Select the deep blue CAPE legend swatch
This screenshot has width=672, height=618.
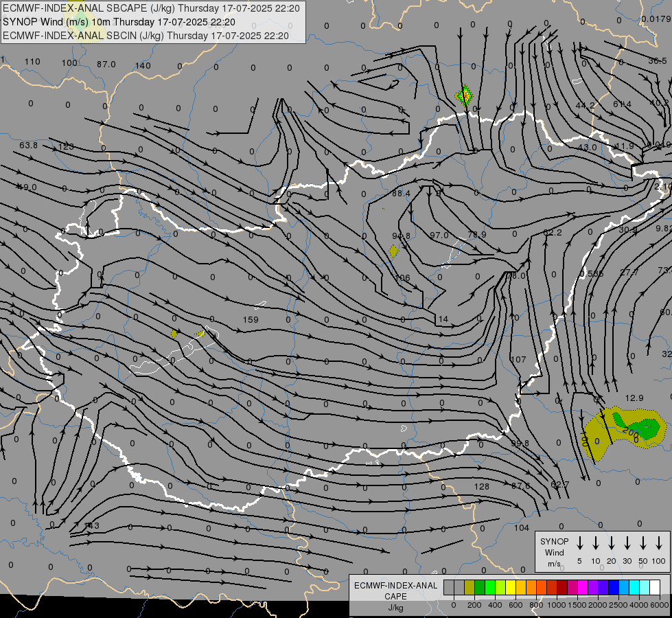tap(613, 588)
